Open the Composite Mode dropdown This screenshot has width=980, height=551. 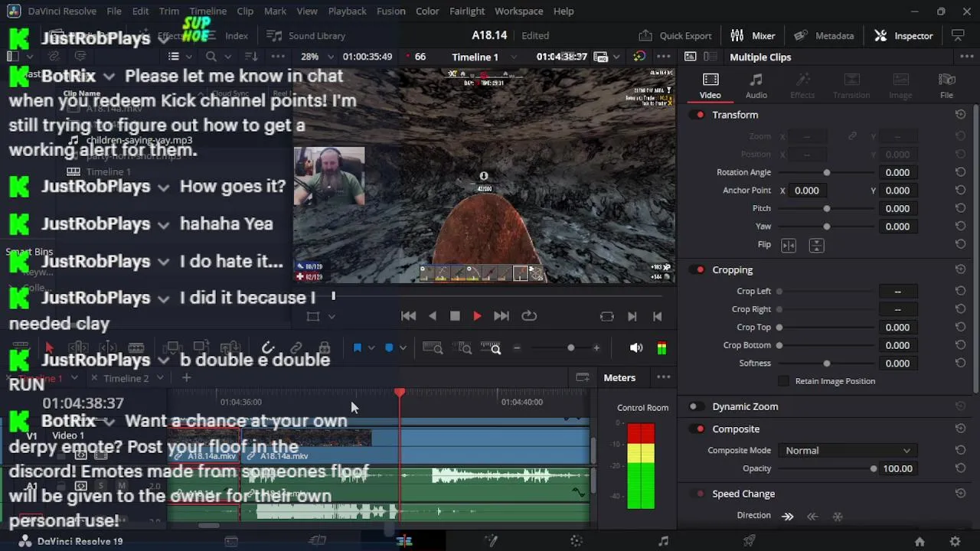pyautogui.click(x=848, y=451)
